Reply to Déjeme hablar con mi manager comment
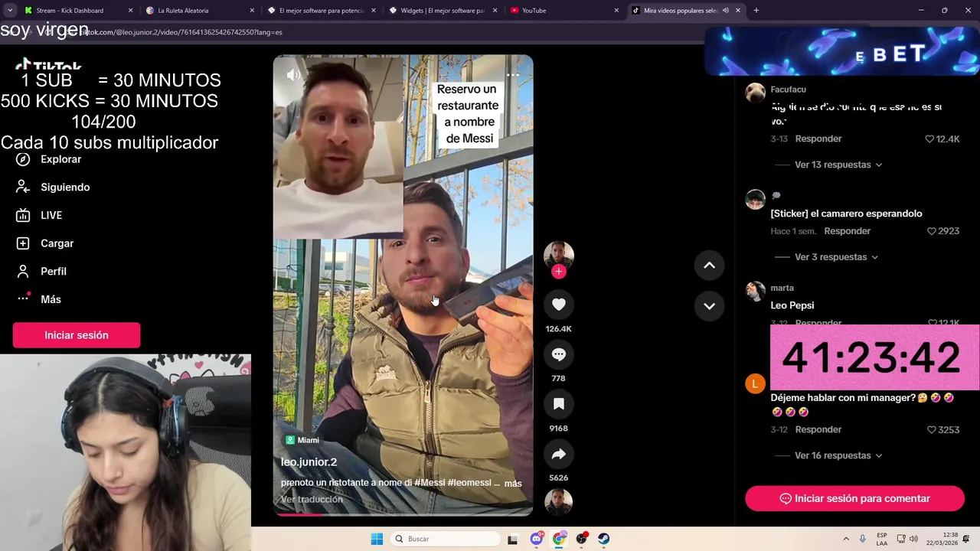 [818, 429]
